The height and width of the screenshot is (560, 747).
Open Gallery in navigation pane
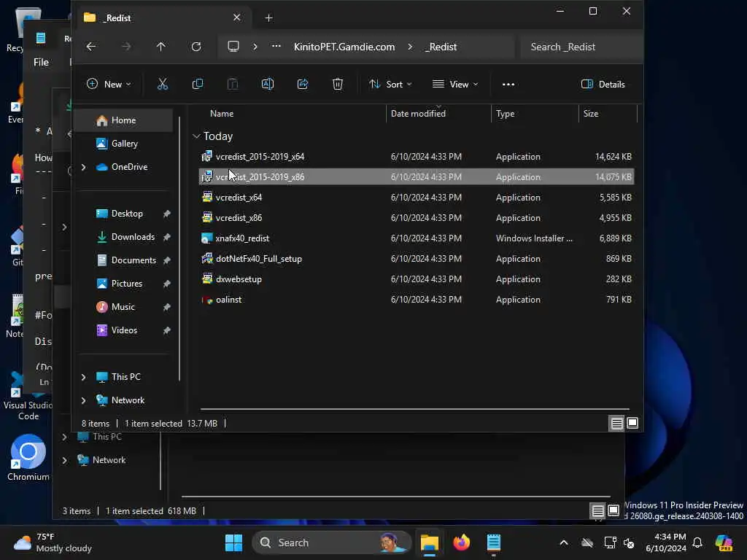pos(124,144)
